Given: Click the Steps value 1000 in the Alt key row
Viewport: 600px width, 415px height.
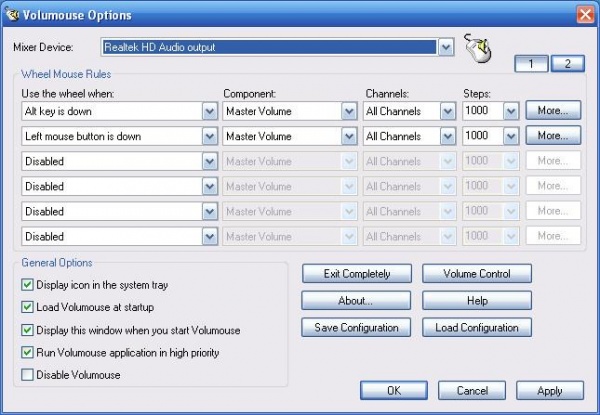Looking at the screenshot, I should pyautogui.click(x=477, y=111).
